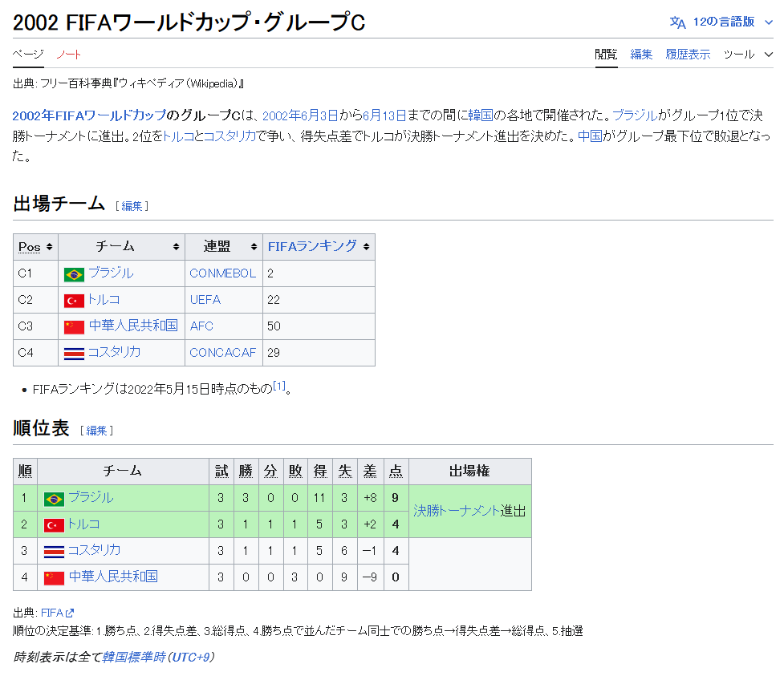Open the 韓国 link in intro

[x=481, y=116]
